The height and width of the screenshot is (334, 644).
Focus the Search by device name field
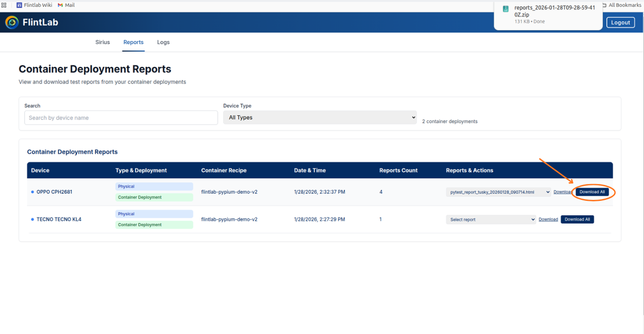[x=121, y=118]
